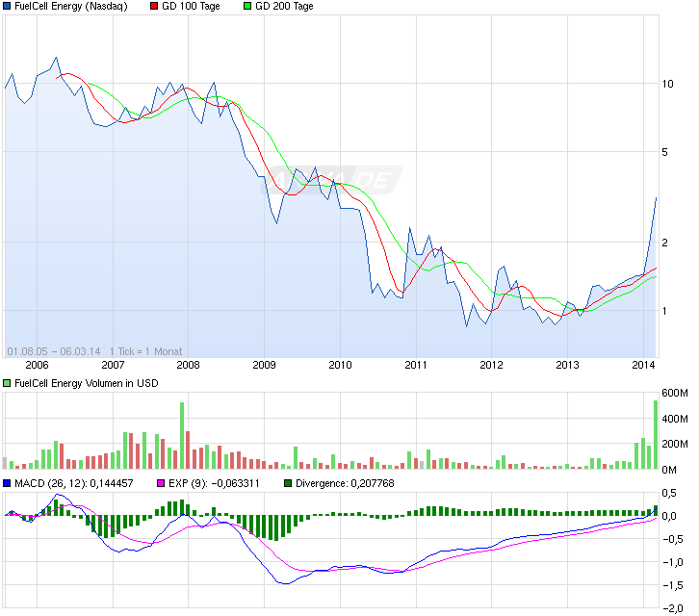Image resolution: width=699 pixels, height=616 pixels.
Task: Click the price axis value 2
Action: point(664,243)
